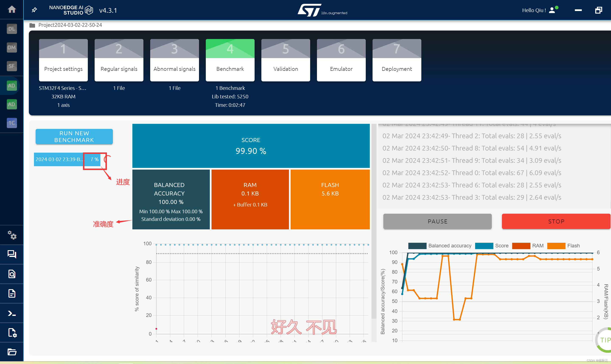
Task: Go to the Validation step
Action: coord(285,60)
